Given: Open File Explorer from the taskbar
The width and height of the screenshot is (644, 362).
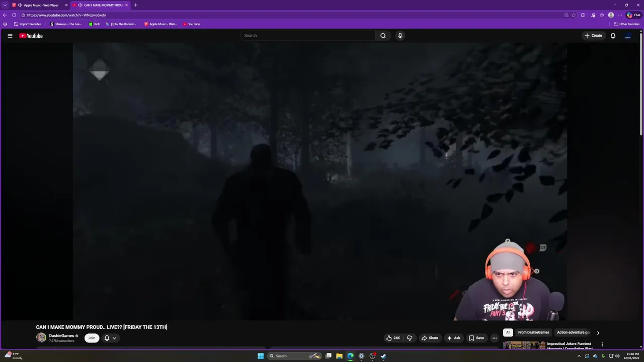Looking at the screenshot, I should coord(339,356).
